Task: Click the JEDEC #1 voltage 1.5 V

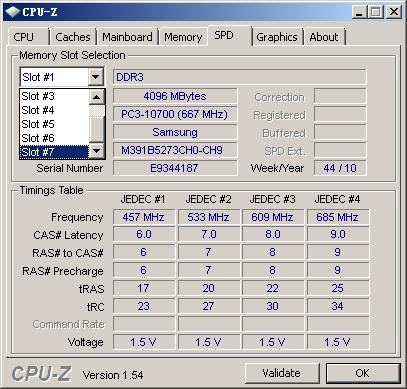Action: tap(144, 342)
